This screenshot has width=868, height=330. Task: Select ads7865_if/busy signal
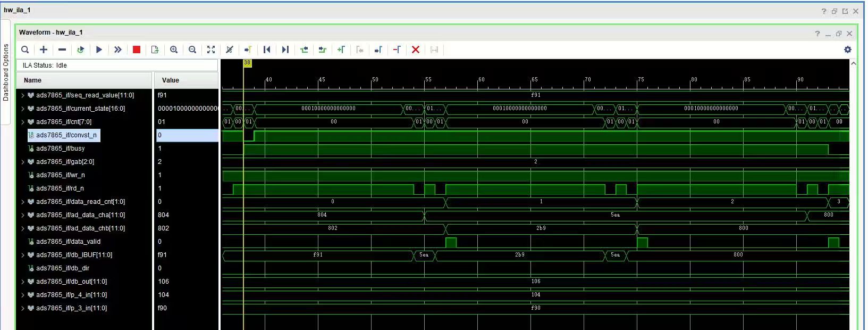pyautogui.click(x=60, y=148)
